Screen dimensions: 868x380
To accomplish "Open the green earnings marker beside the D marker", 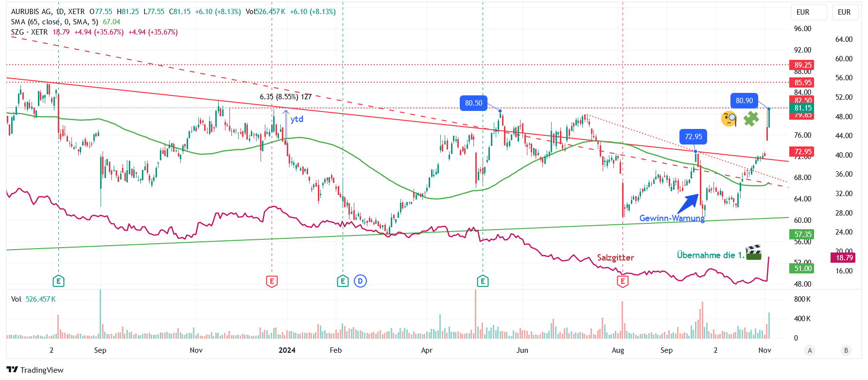I will click(343, 281).
